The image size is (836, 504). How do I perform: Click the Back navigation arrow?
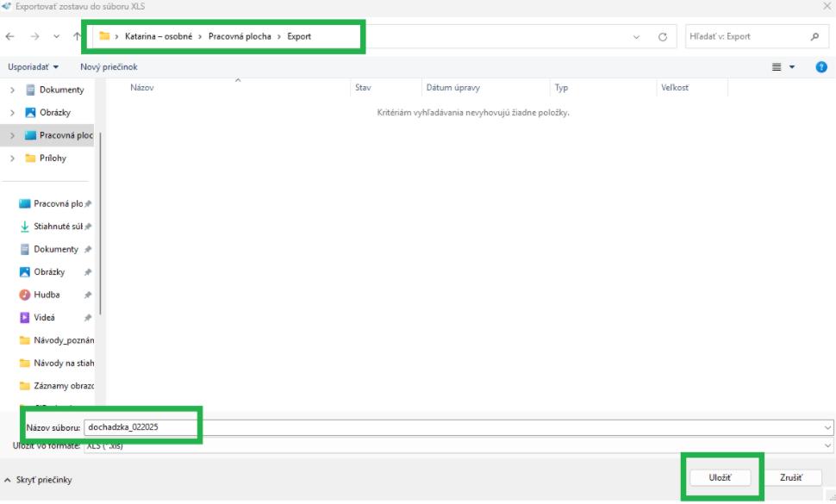tap(9, 37)
